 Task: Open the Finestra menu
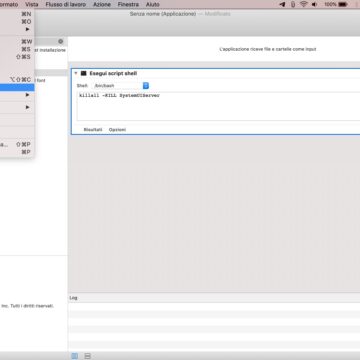click(128, 4)
